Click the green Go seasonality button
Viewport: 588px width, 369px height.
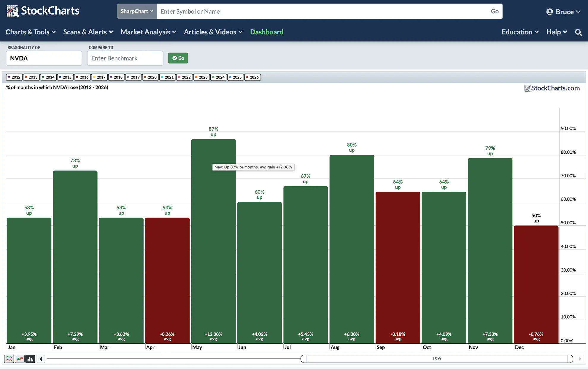(x=178, y=58)
